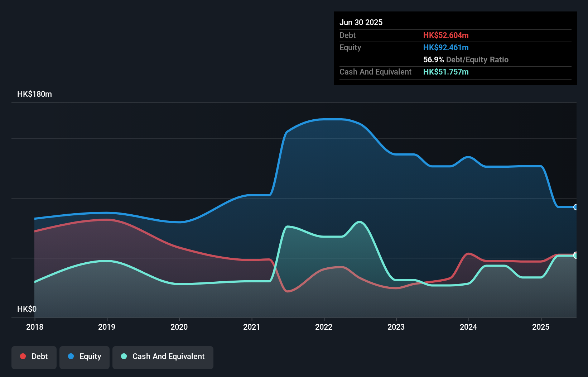Click the HK$180m gridline label
This screenshot has height=377, width=588.
tap(34, 94)
